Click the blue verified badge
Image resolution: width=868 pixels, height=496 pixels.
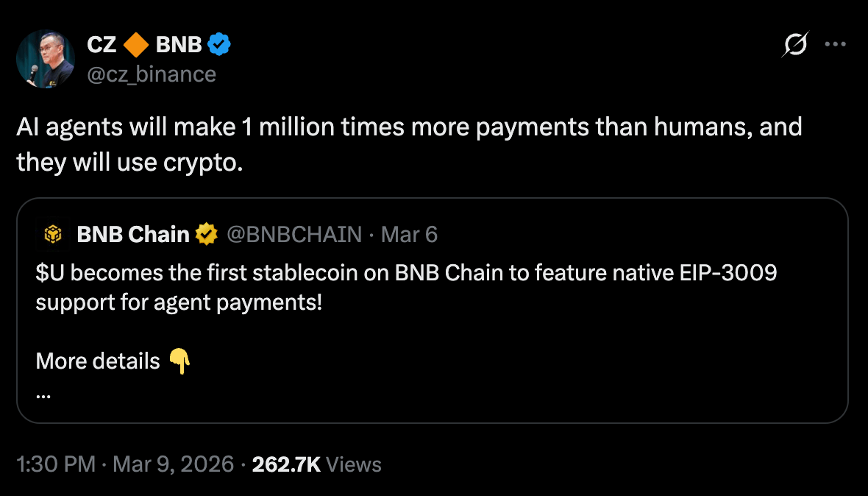[x=218, y=45]
